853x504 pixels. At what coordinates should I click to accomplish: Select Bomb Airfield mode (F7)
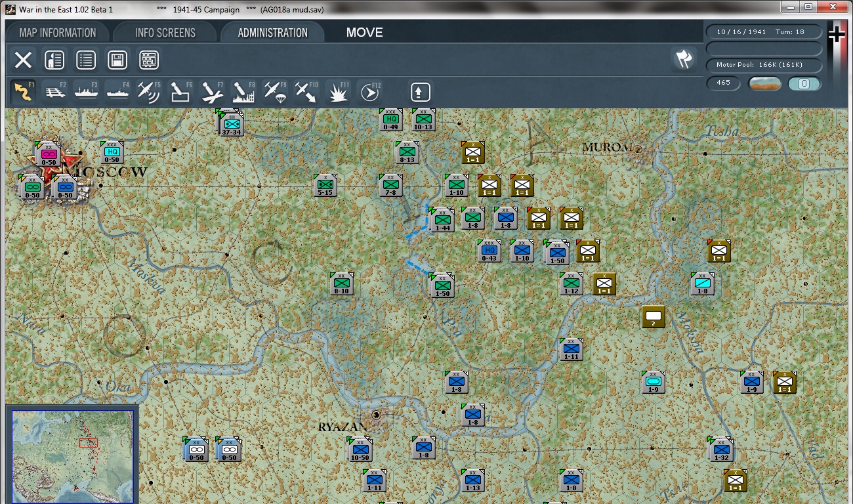click(213, 92)
